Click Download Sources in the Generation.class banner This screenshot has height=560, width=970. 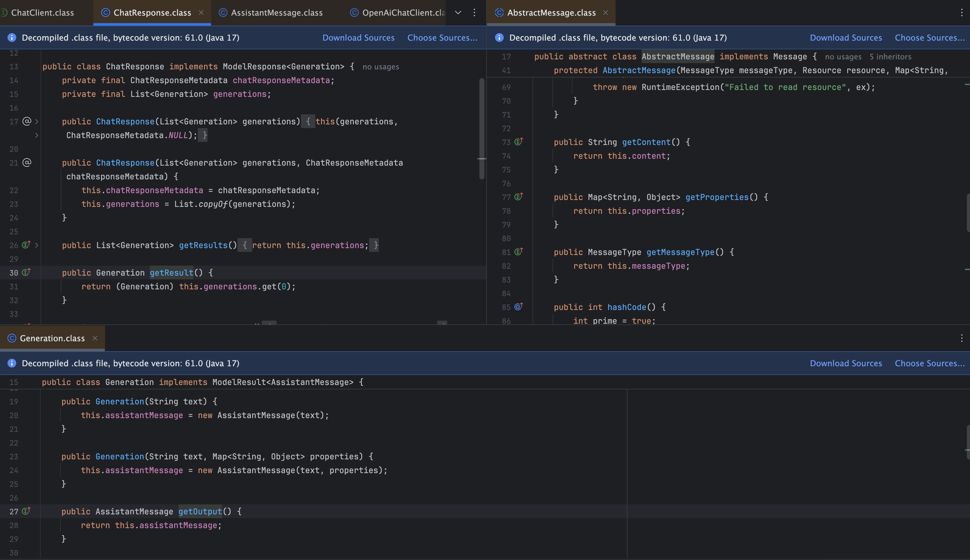pyautogui.click(x=845, y=363)
